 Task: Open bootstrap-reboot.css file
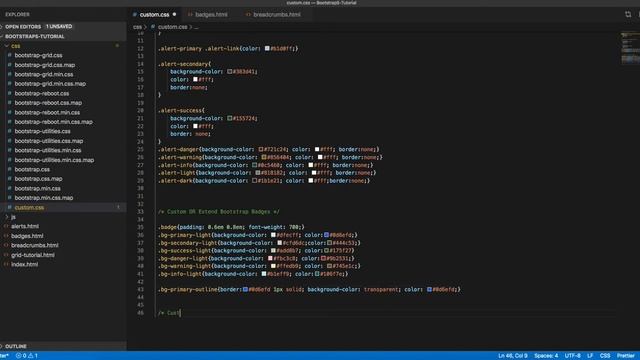[x=42, y=93]
